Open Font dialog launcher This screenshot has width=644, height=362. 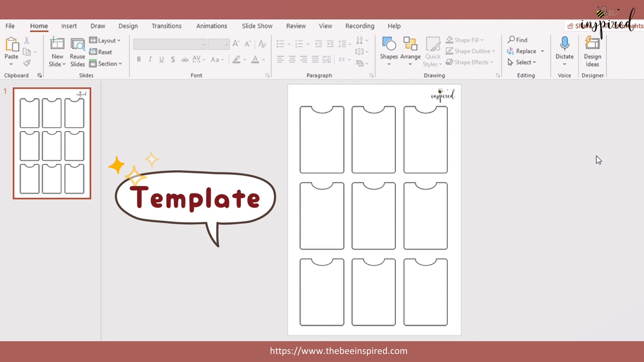tap(267, 75)
